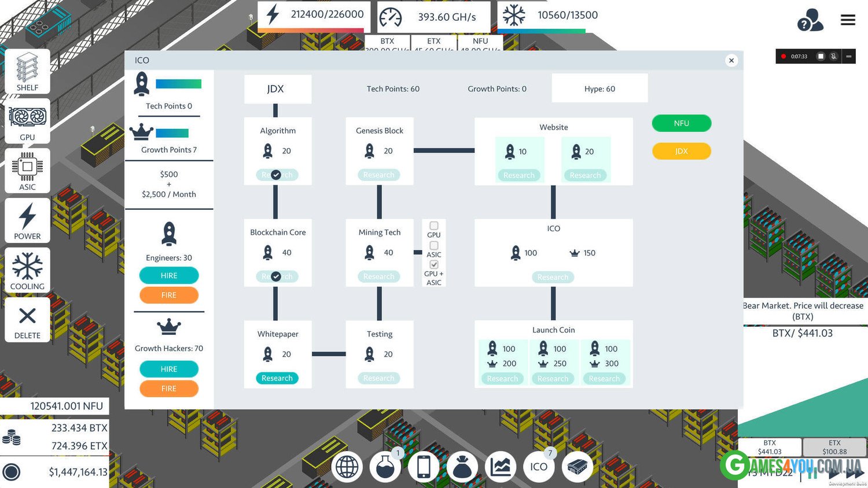
Task: Hire more Engineers
Action: pyautogui.click(x=169, y=276)
